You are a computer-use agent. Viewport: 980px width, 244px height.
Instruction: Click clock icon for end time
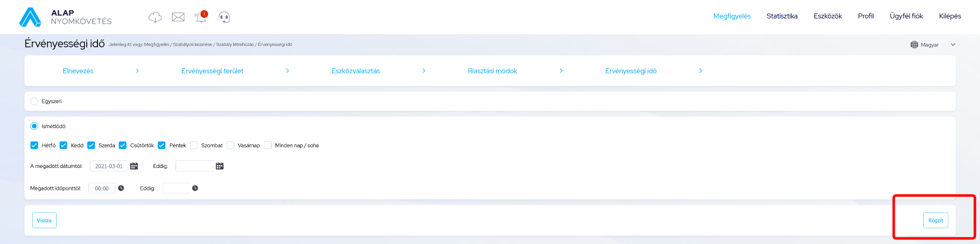click(x=195, y=188)
